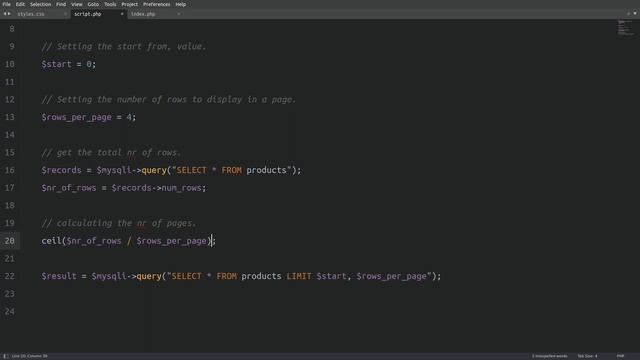Close the styles.css tab
640x360 pixels.
65,14
